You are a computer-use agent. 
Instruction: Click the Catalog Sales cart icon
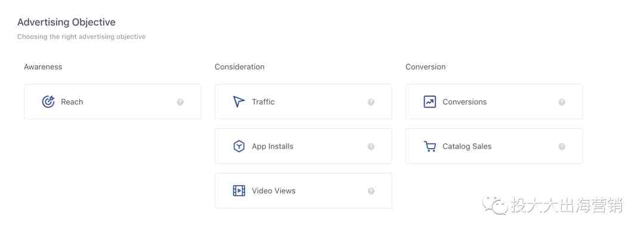(x=429, y=146)
